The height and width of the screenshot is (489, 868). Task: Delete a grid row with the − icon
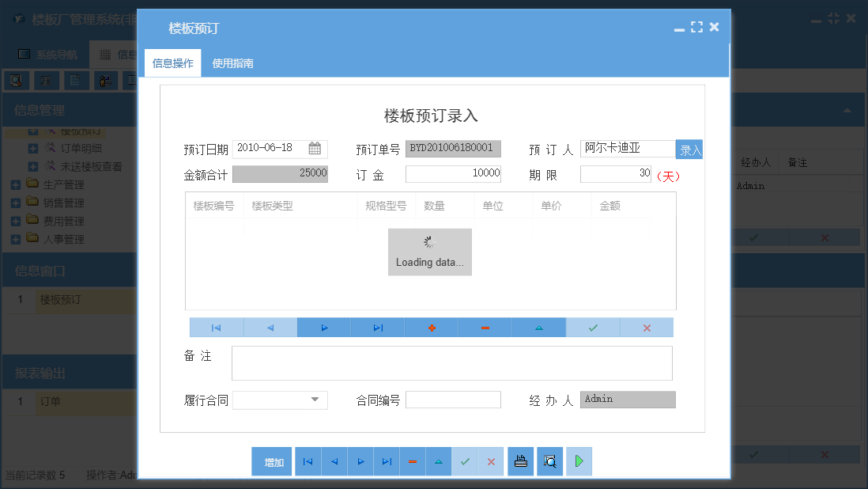(485, 327)
